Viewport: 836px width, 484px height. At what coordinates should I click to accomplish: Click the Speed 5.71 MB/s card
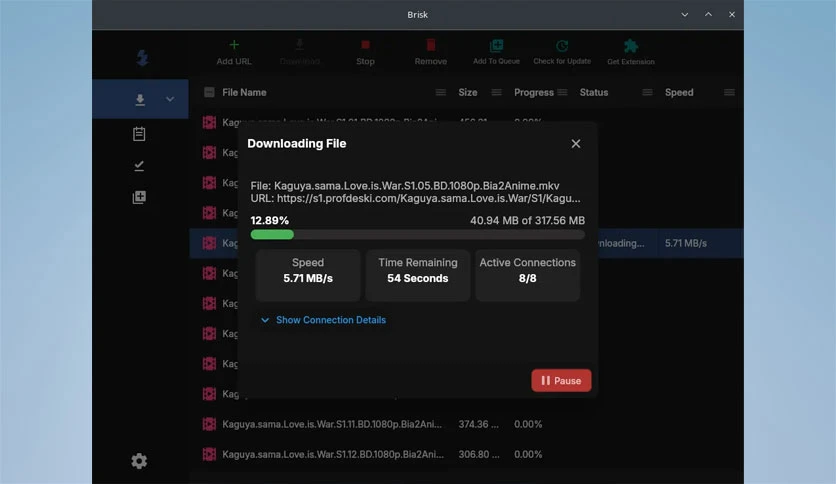tap(308, 275)
